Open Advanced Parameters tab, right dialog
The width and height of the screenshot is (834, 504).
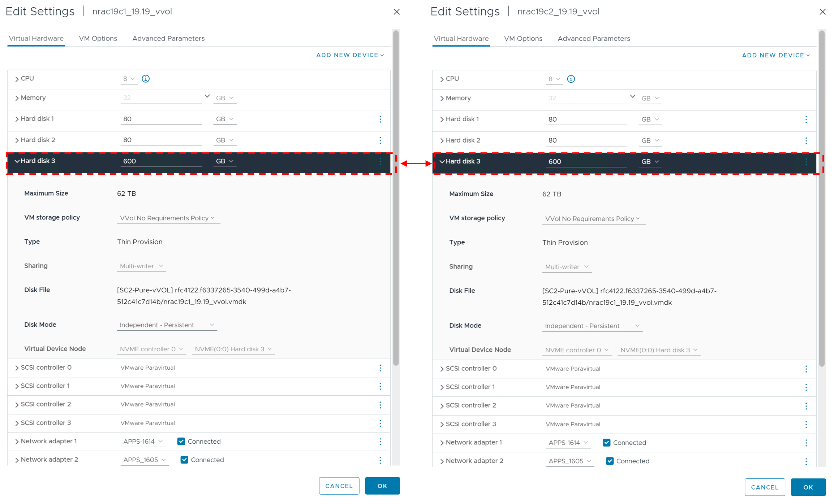pyautogui.click(x=594, y=39)
